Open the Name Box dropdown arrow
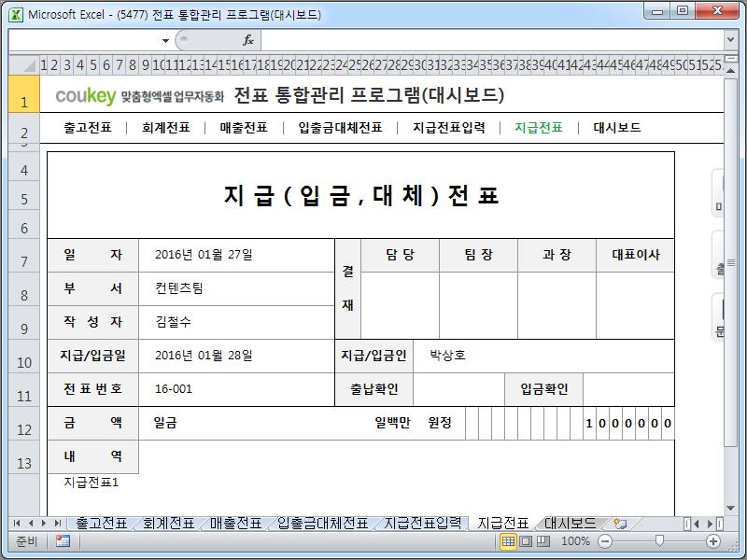 click(165, 40)
